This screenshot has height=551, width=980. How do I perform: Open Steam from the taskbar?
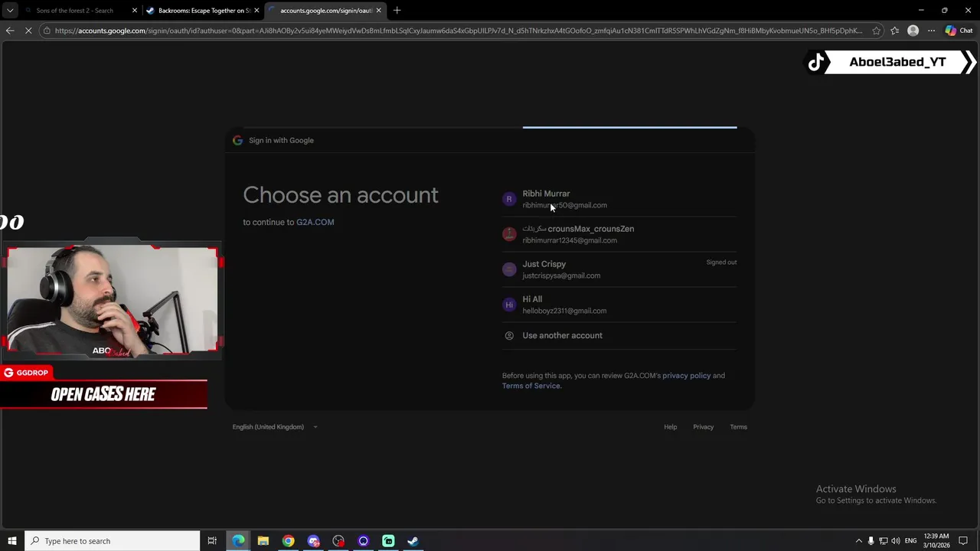413,541
